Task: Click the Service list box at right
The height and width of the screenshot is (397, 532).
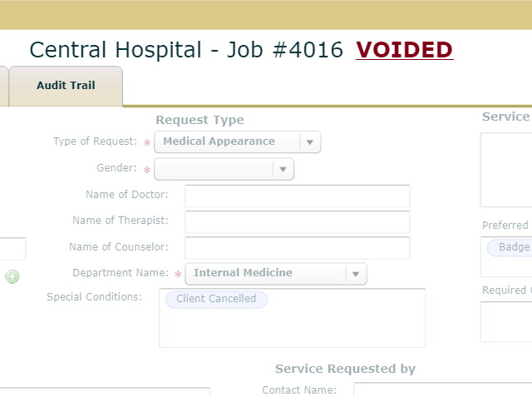Action: click(x=506, y=170)
